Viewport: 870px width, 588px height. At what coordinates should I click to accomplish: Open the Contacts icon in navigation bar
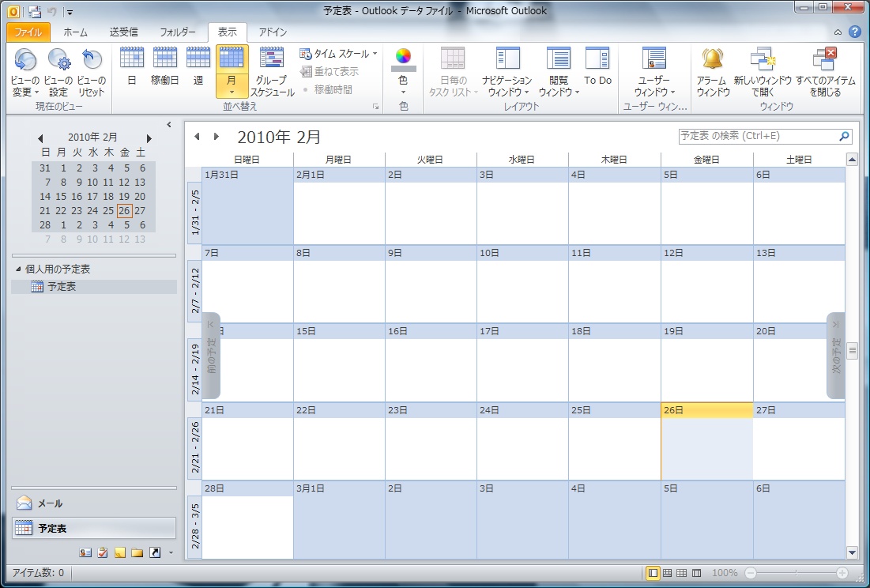(85, 552)
